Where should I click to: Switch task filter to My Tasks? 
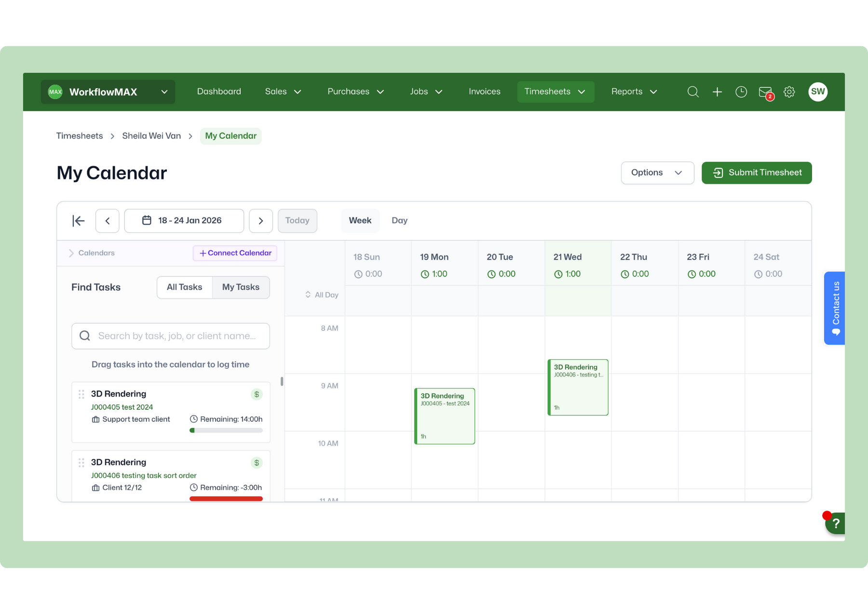241,287
